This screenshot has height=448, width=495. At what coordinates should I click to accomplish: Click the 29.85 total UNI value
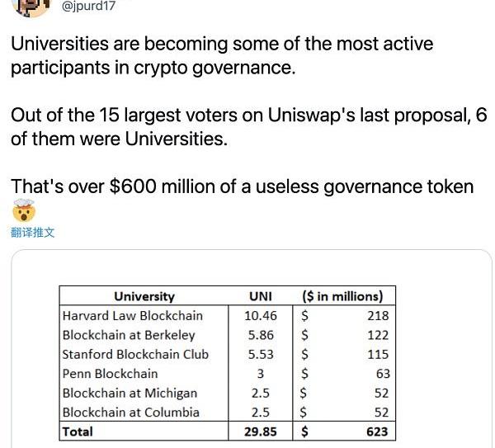[261, 431]
